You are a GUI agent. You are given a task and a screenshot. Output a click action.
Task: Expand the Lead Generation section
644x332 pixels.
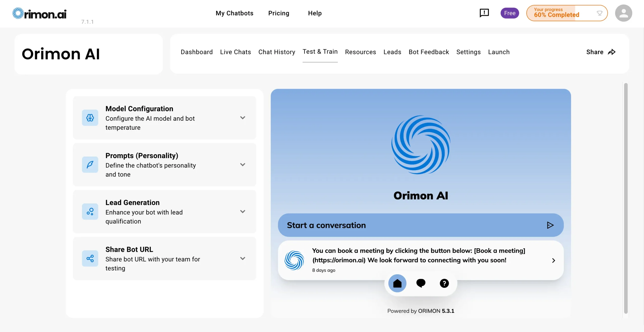point(243,211)
